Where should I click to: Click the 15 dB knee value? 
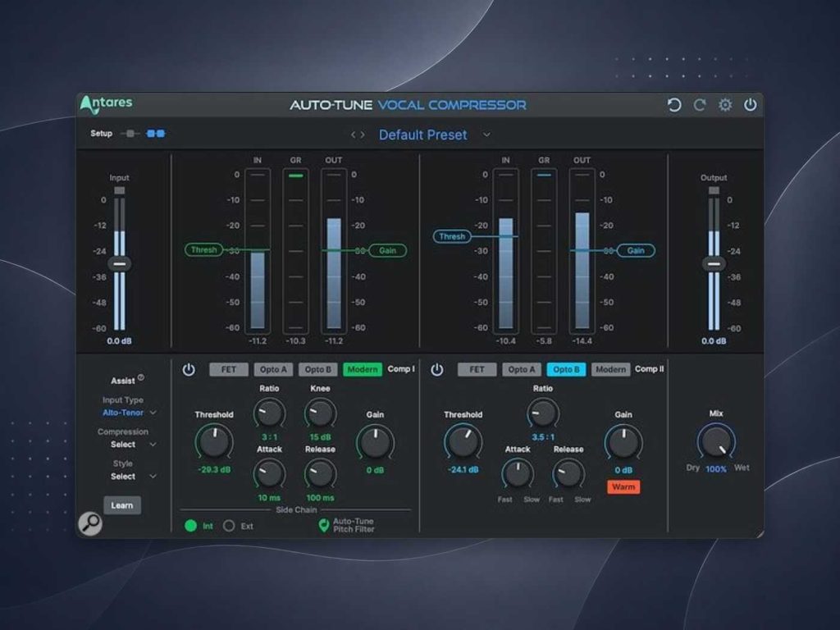click(x=321, y=437)
